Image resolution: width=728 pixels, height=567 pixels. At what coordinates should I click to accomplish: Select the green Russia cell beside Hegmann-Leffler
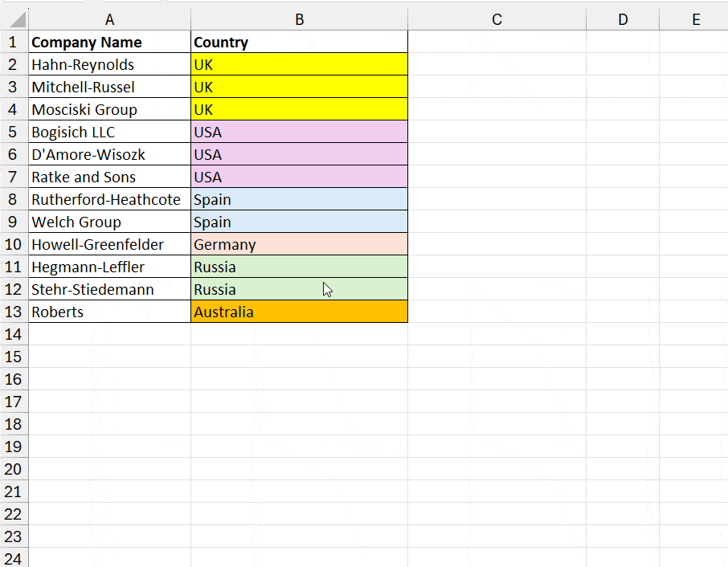click(x=300, y=267)
